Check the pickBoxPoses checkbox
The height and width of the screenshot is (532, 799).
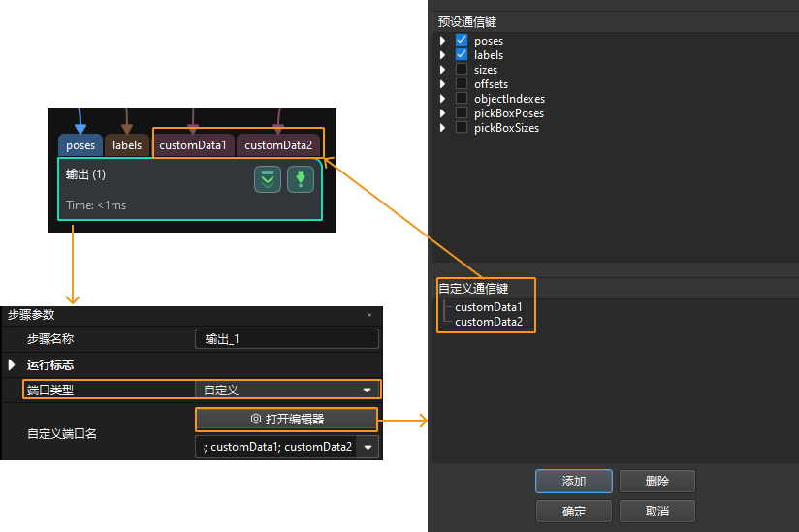click(x=462, y=112)
